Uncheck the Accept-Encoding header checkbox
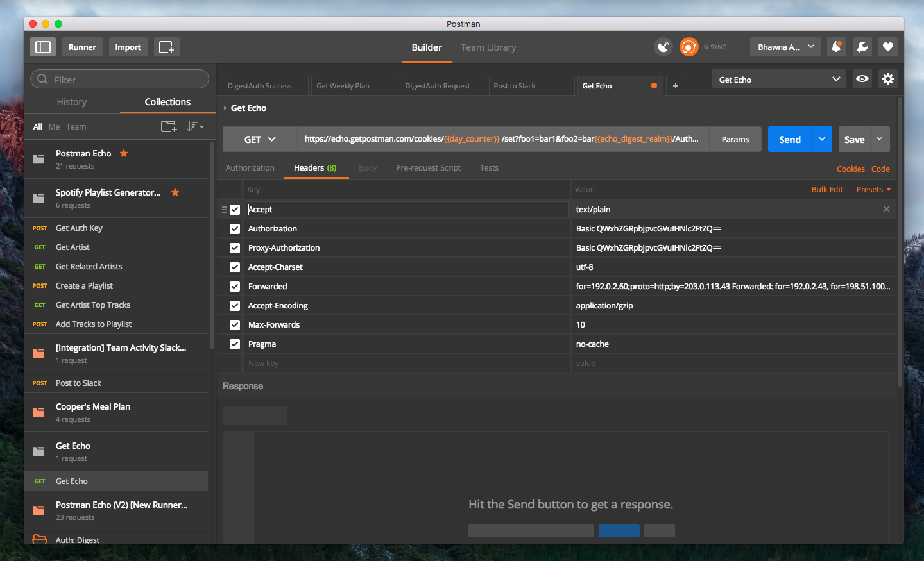924x561 pixels. pos(235,306)
